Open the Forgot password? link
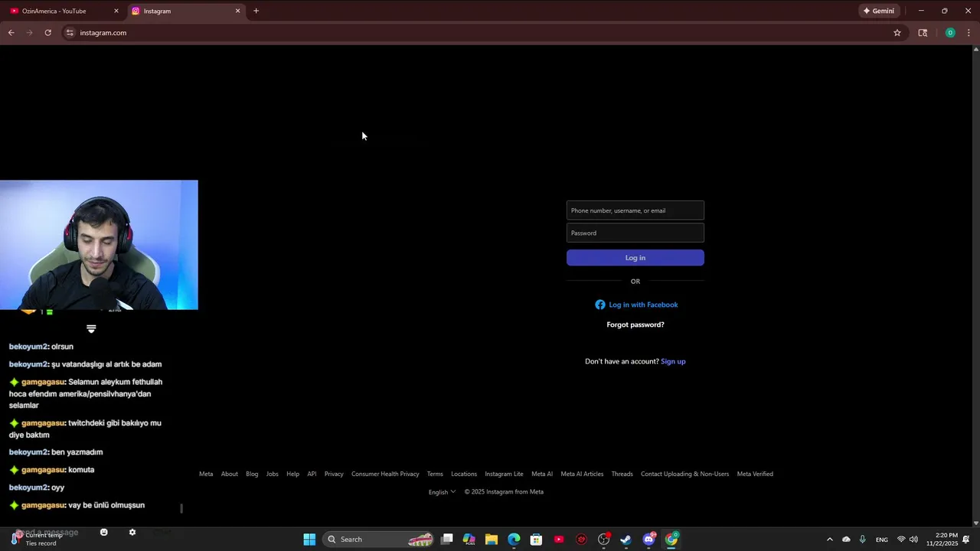 click(635, 324)
